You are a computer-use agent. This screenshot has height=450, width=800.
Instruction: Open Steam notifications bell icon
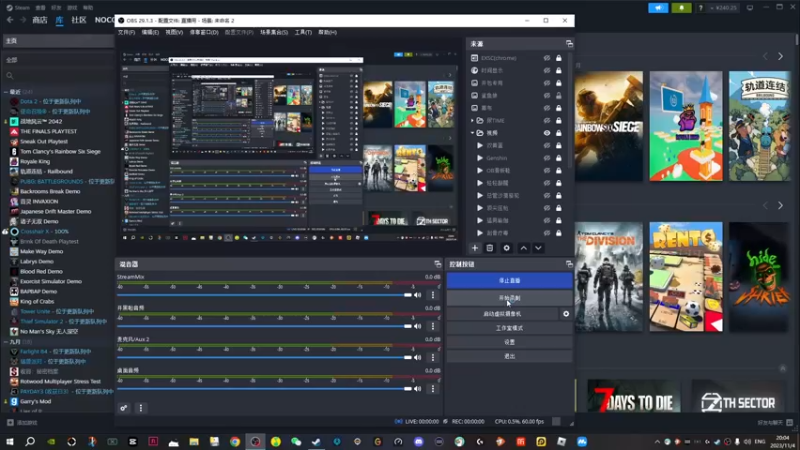tap(681, 8)
